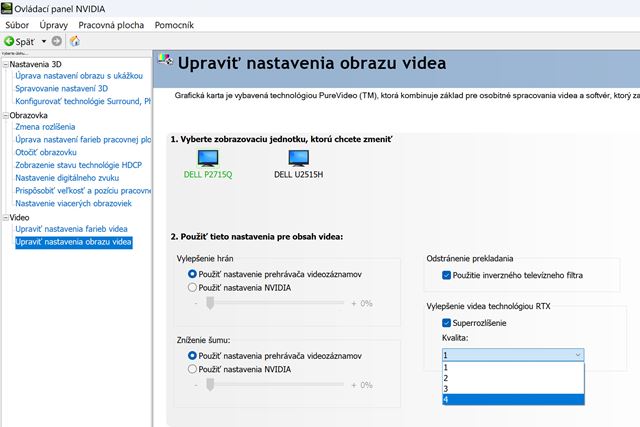
Task: Collapse the Video tree node
Action: (6, 218)
